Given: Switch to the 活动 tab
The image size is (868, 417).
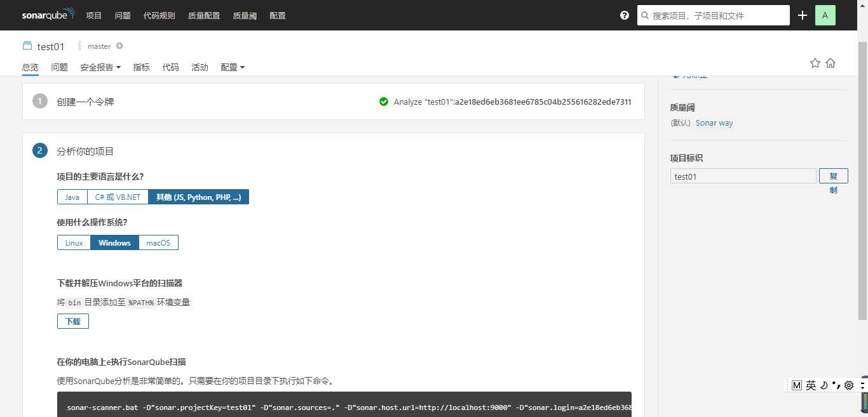Looking at the screenshot, I should [x=200, y=67].
